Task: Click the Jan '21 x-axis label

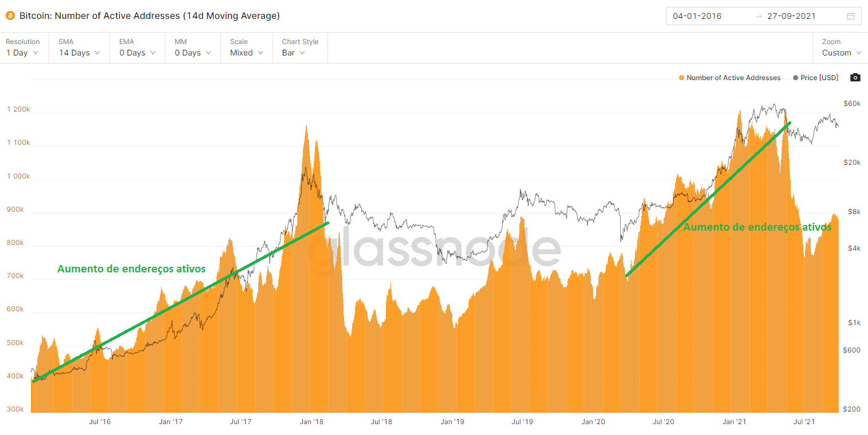Action: pyautogui.click(x=734, y=422)
